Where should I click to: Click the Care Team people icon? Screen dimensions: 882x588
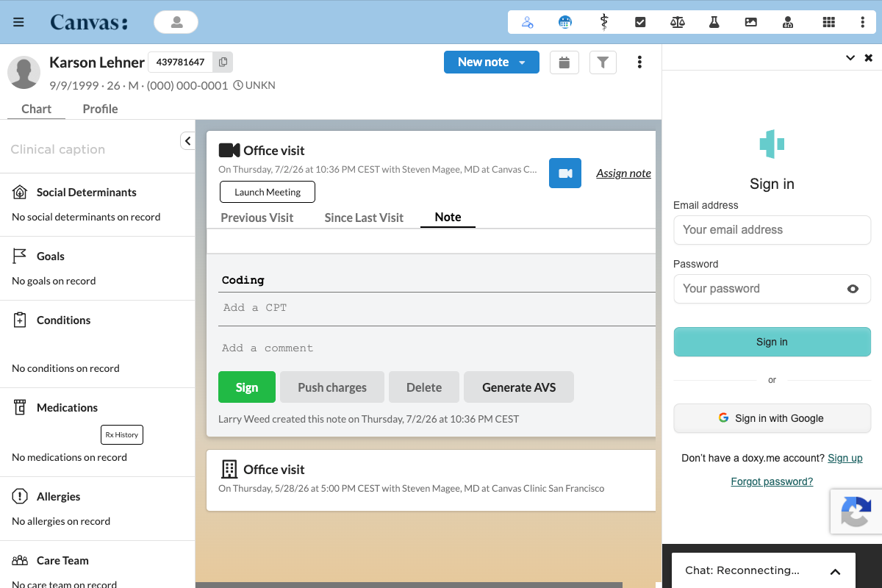coord(20,561)
